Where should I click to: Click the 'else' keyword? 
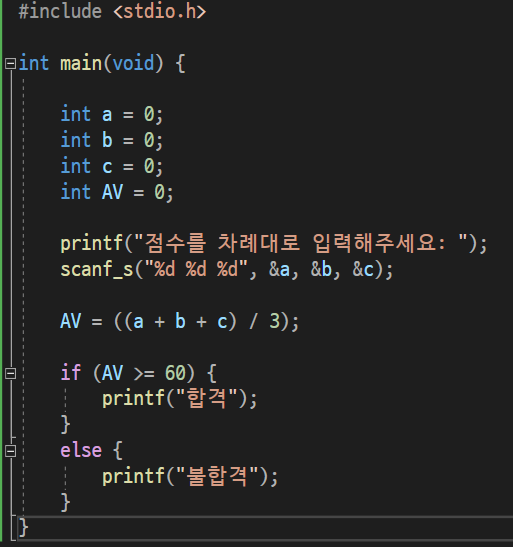pyautogui.click(x=81, y=450)
